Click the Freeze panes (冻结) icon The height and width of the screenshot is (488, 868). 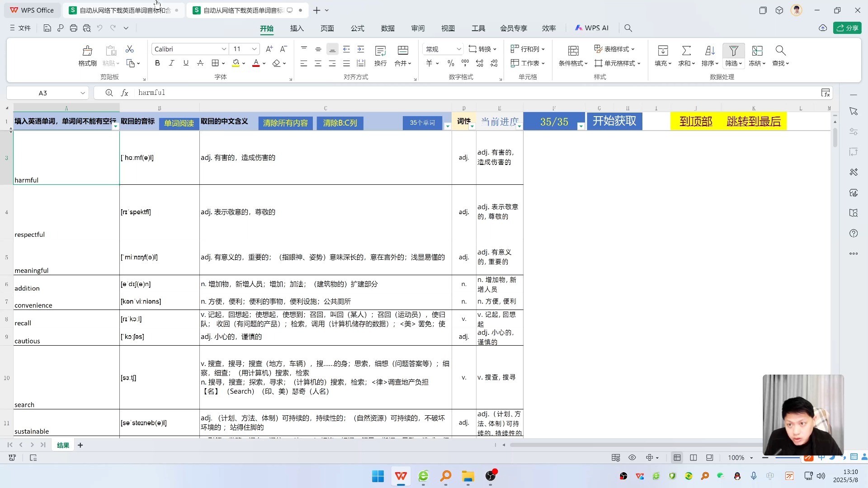757,55
